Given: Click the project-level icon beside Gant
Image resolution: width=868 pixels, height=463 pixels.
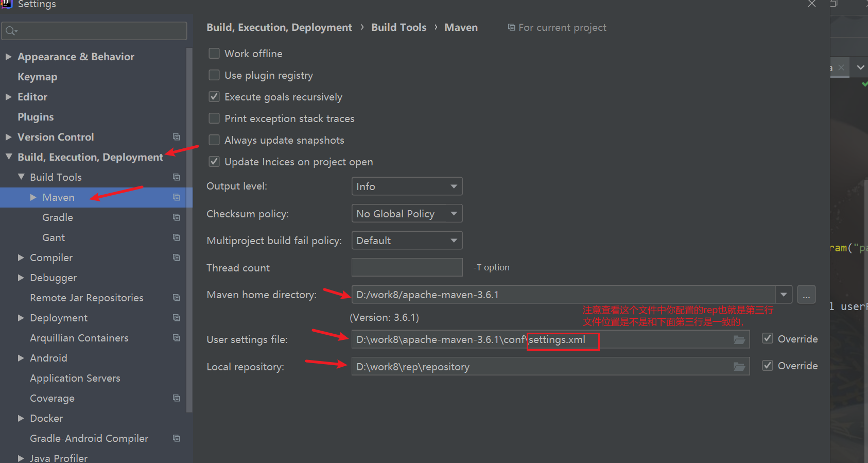Looking at the screenshot, I should [x=177, y=237].
